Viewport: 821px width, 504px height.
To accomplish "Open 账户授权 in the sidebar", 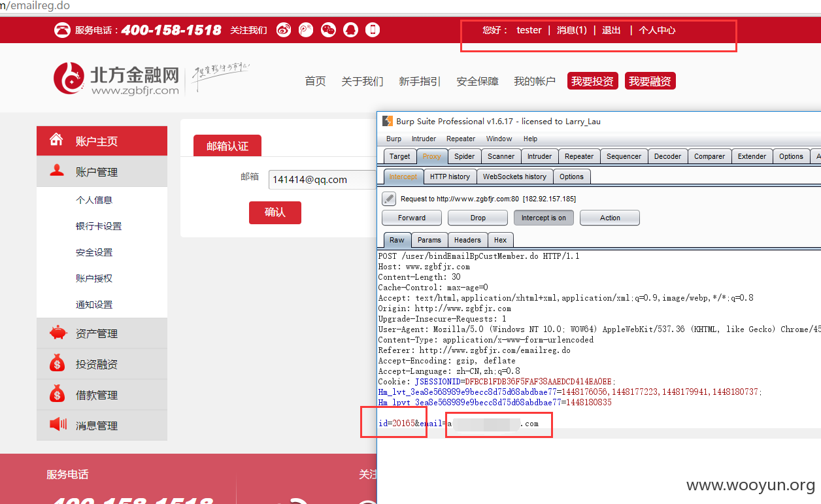I will 94,278.
